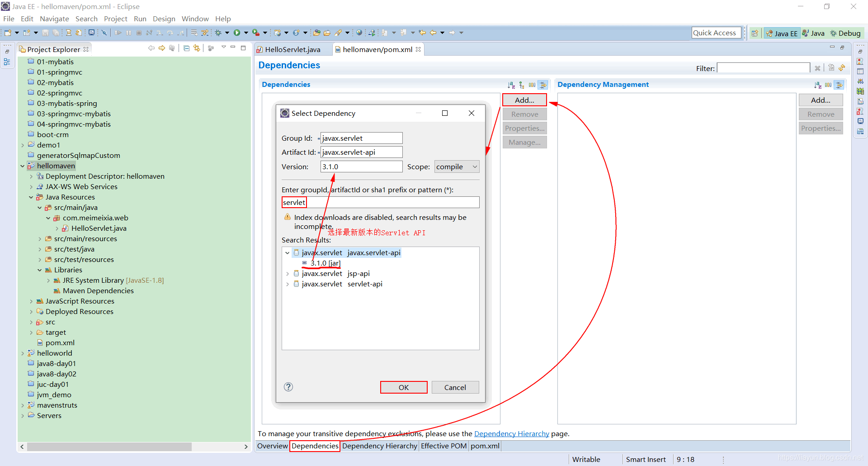The image size is (868, 466).
Task: Switch to the Java perspective
Action: pyautogui.click(x=813, y=33)
